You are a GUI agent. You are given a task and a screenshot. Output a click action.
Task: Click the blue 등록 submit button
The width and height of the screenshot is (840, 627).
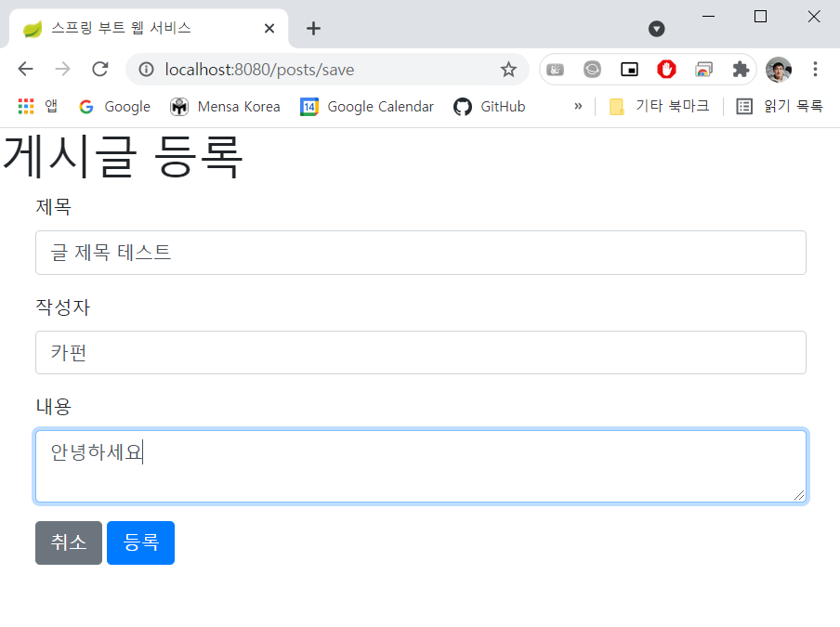click(141, 542)
